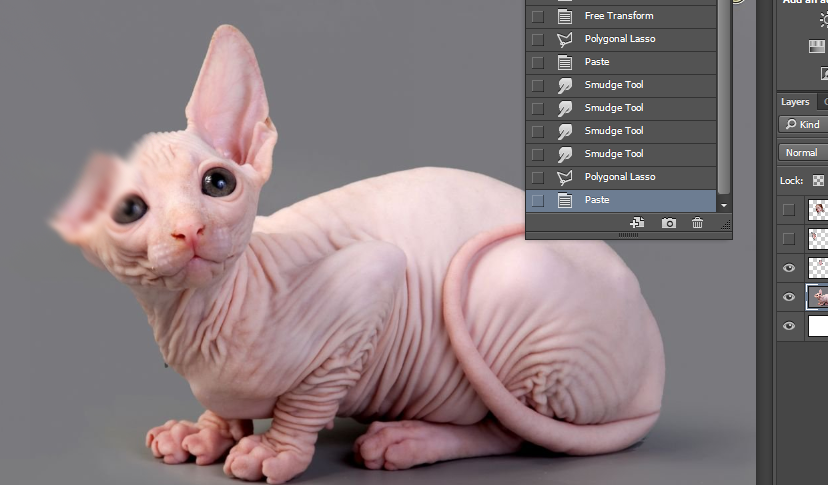Set history brush source beside Free Transform
This screenshot has height=485, width=828.
pyautogui.click(x=538, y=16)
